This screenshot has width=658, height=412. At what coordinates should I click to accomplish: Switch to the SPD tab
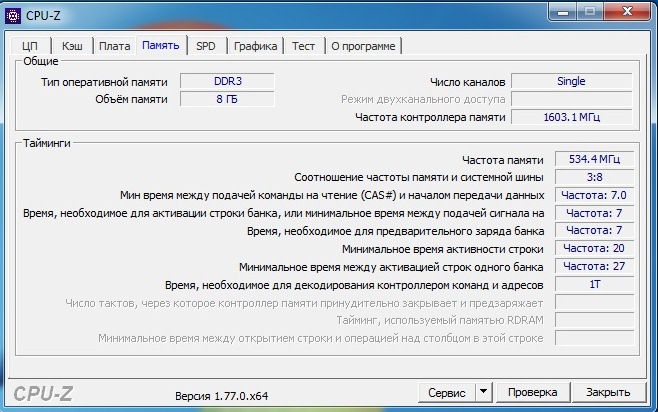pos(206,46)
